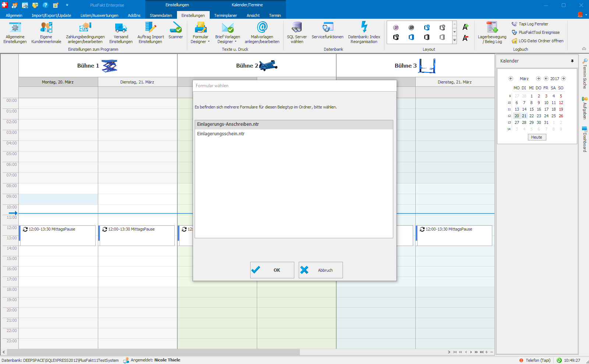Switch to the Import/Export/Update tab
This screenshot has height=364, width=589.
point(52,15)
